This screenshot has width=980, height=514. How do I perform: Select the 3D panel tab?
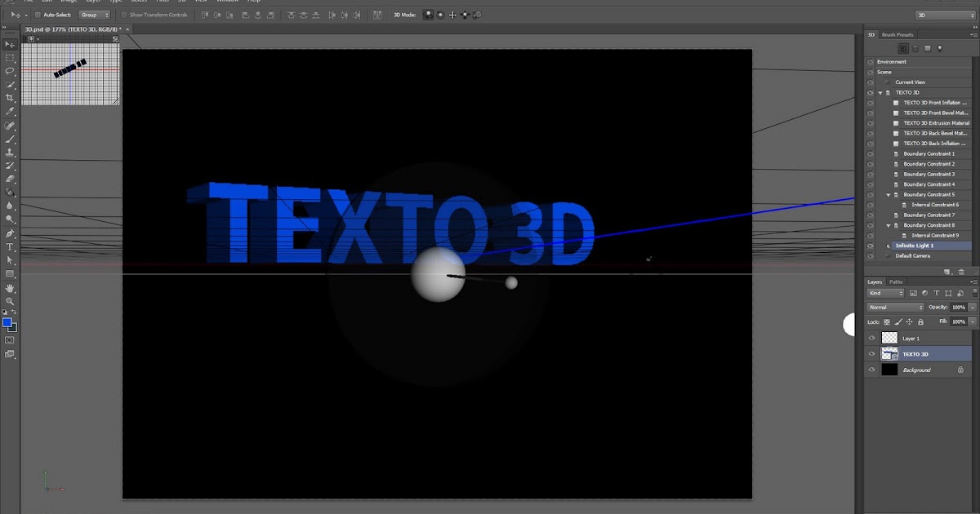pos(871,35)
